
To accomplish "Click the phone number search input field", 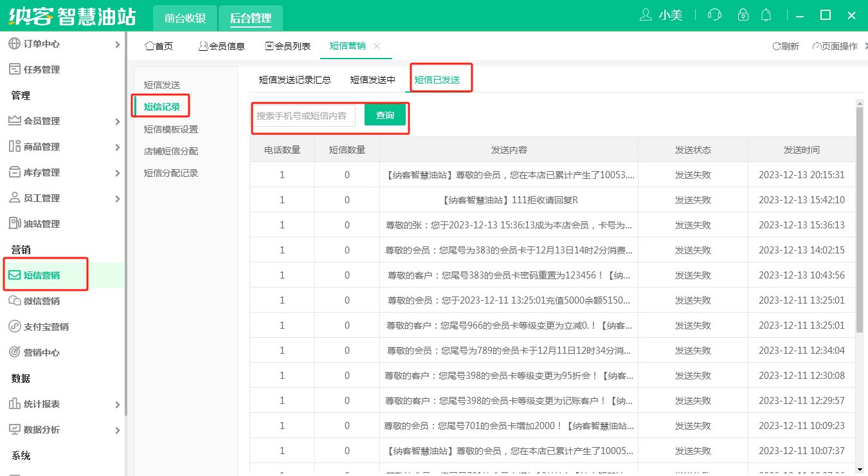I will [x=303, y=116].
